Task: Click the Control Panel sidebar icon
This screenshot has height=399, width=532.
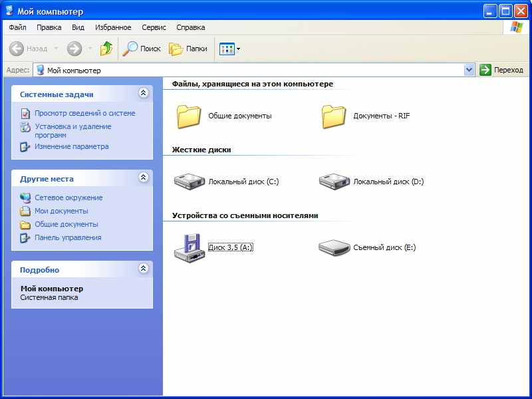Action: click(25, 238)
